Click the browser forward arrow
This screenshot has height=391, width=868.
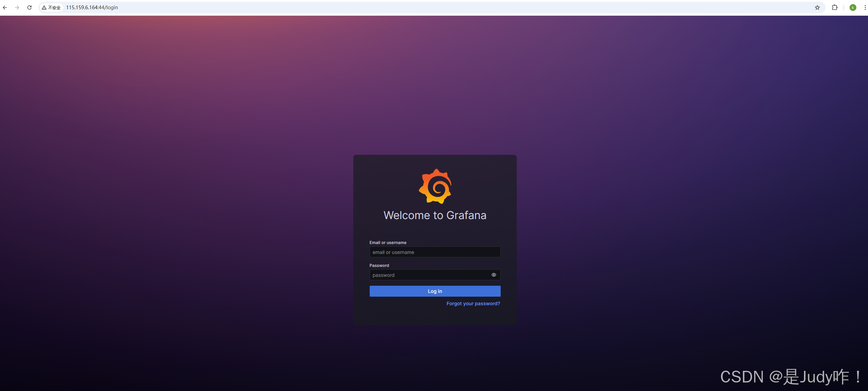[x=17, y=8]
